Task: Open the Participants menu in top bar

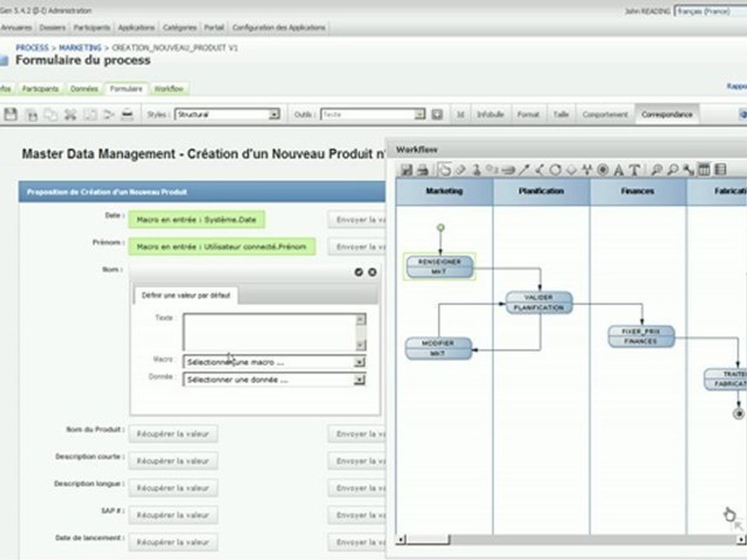Action: (x=92, y=28)
